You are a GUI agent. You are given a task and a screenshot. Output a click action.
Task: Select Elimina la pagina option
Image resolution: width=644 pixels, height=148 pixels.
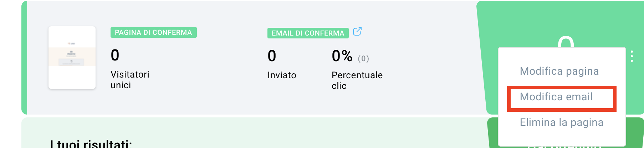click(x=562, y=122)
